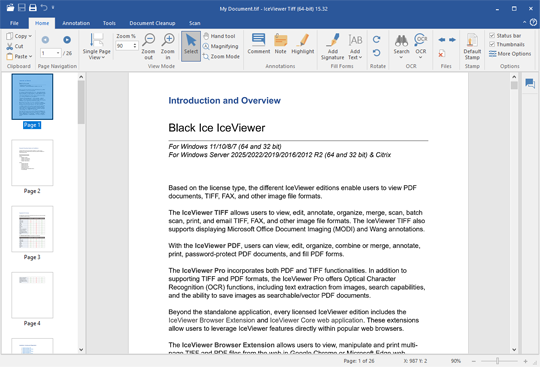This screenshot has width=540, height=367.
Task: Click the thumbnail panel scroll down arrow
Action: tap(81, 349)
